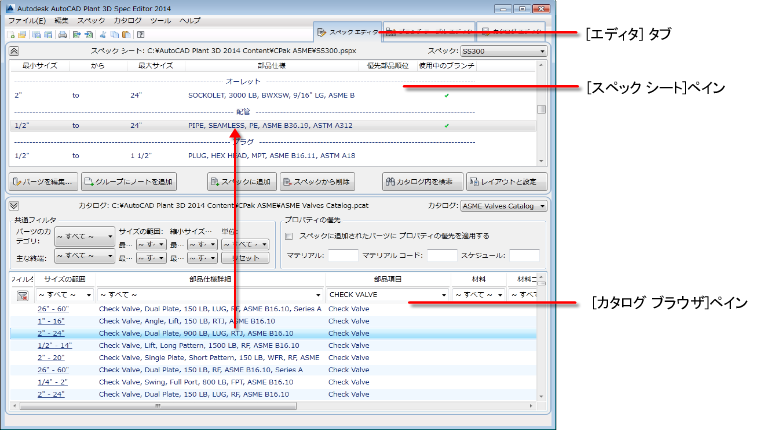Select Check Valve, Swing, Full Port row

pyautogui.click(x=273, y=382)
